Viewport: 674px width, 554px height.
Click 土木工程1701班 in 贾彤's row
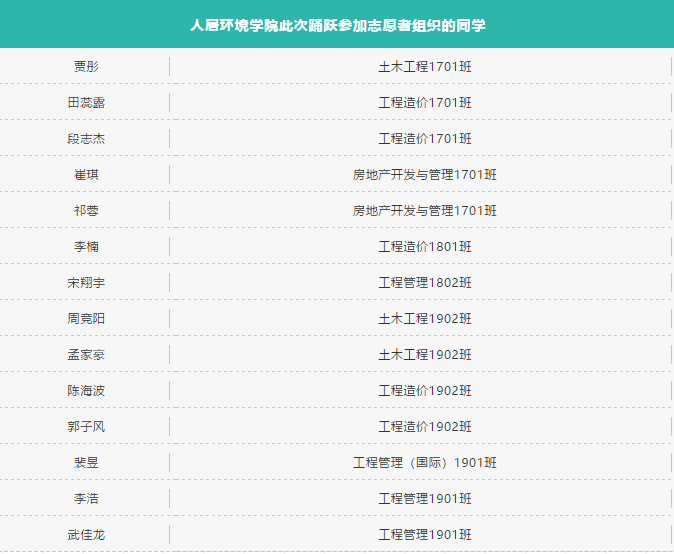pos(425,66)
